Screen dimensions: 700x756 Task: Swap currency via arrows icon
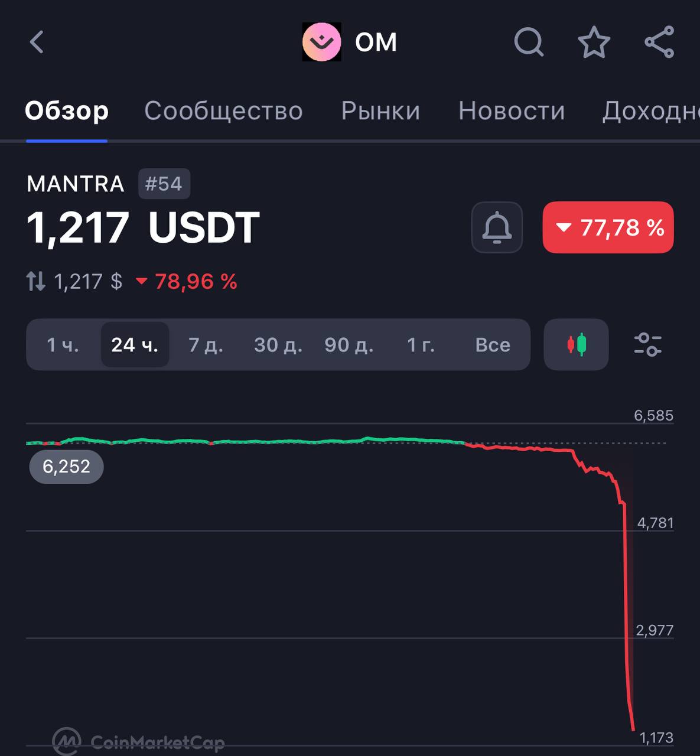tap(35, 281)
